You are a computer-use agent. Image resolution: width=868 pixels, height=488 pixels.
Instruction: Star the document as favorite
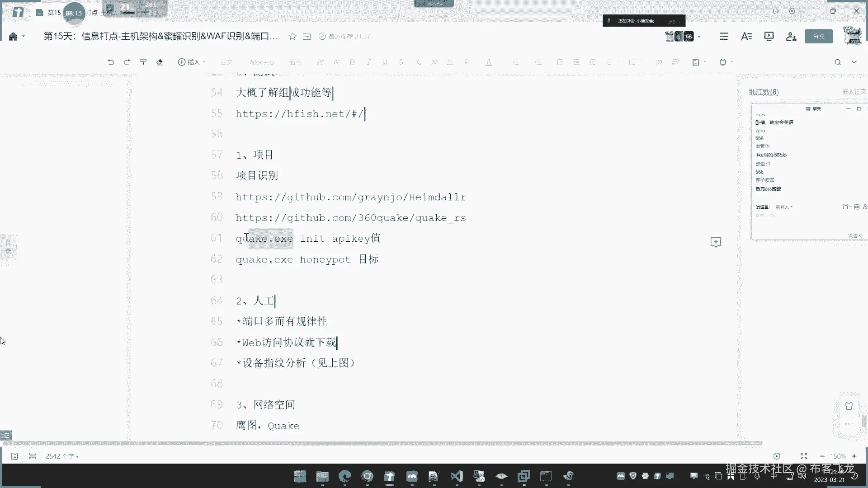[292, 37]
